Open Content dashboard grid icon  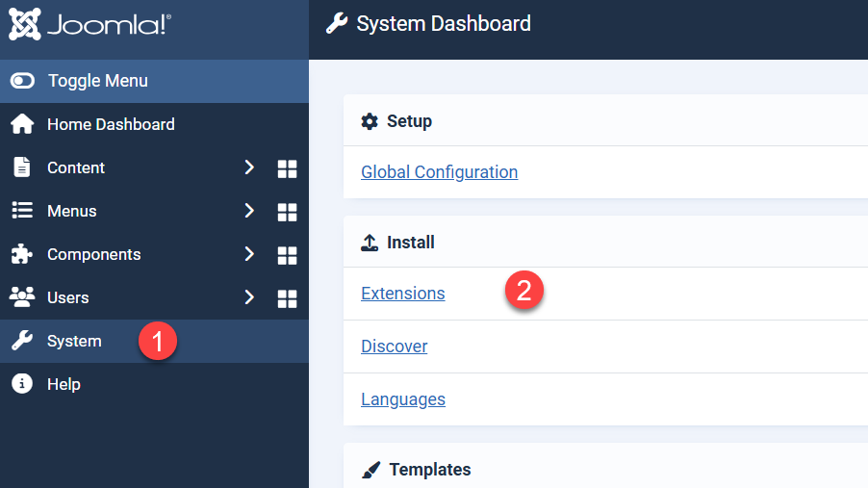click(x=287, y=168)
